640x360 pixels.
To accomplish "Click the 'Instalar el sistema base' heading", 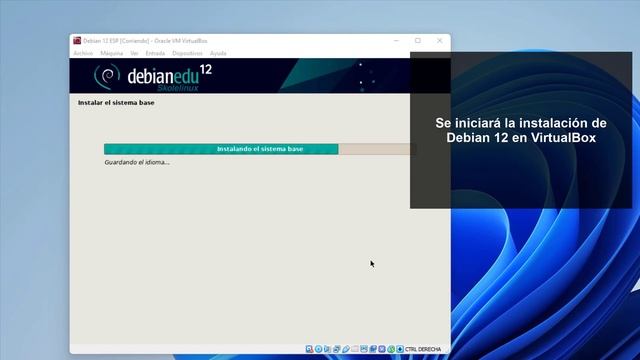I will pyautogui.click(x=116, y=102).
